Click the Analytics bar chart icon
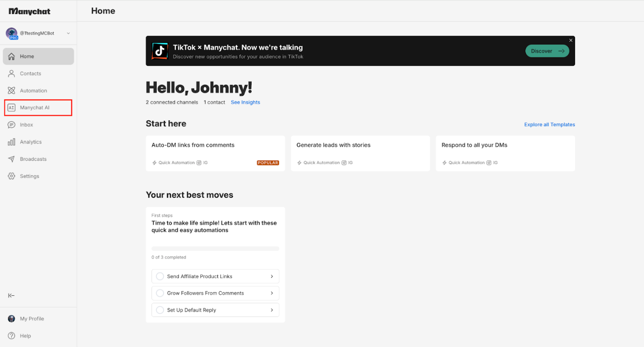The height and width of the screenshot is (347, 644). tap(12, 142)
